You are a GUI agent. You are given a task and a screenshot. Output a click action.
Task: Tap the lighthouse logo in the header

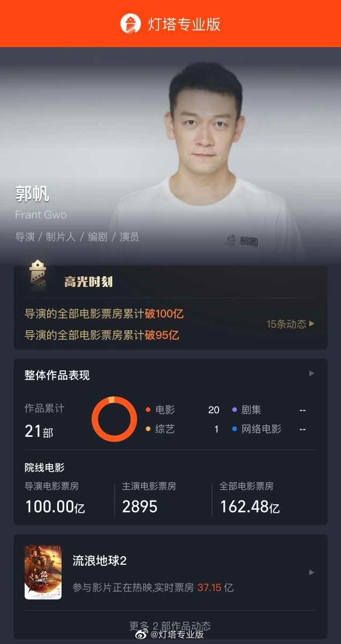(130, 24)
